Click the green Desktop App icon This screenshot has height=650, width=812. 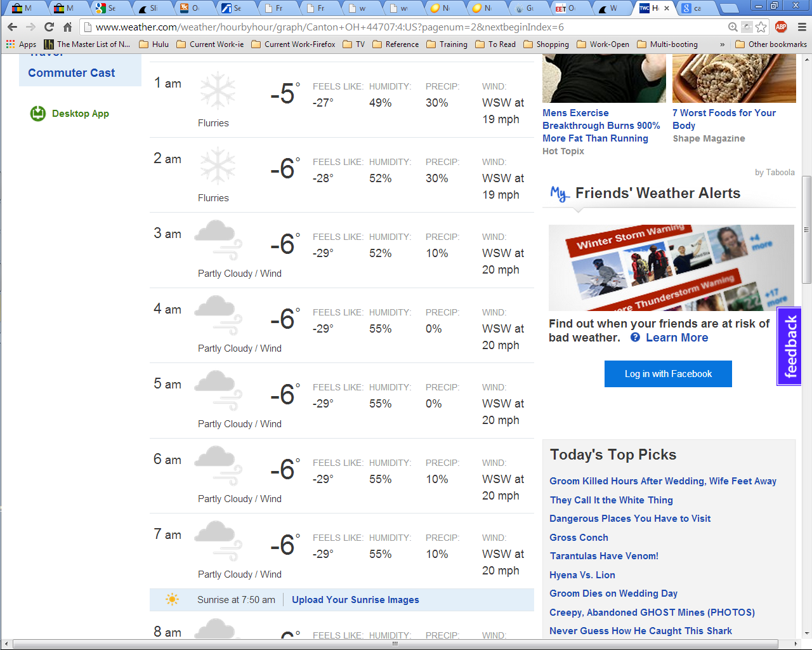pos(38,114)
